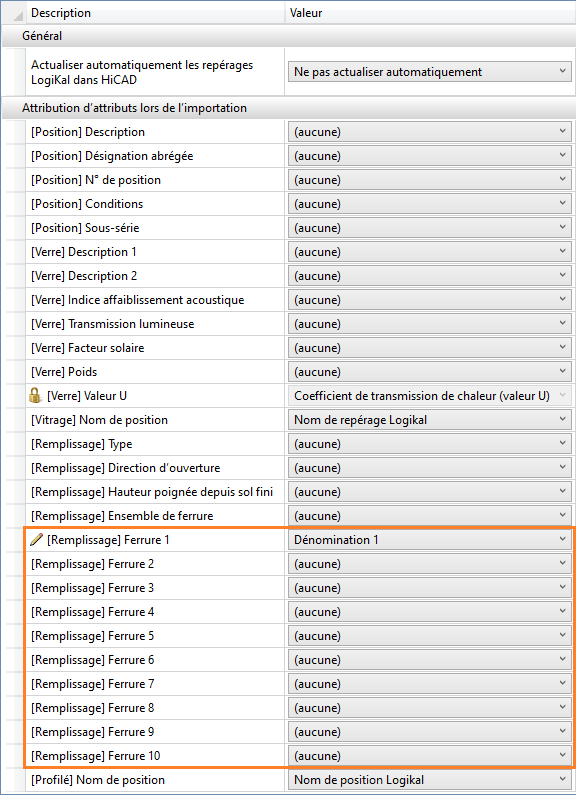Select the [Verre] Facteur solaire label
Image resolution: width=576 pixels, height=795 pixels.
[87, 348]
